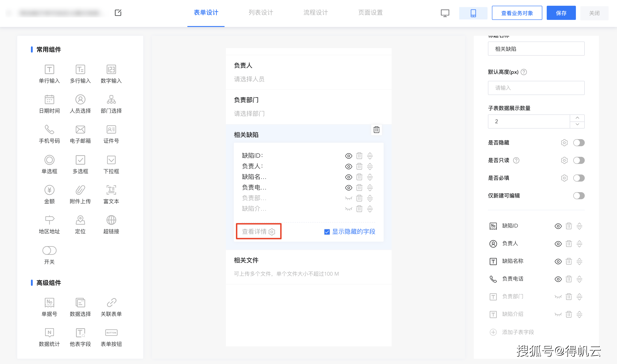The image size is (617, 364).
Task: Enable the 仅新建可编辑 switch
Action: coord(579,196)
